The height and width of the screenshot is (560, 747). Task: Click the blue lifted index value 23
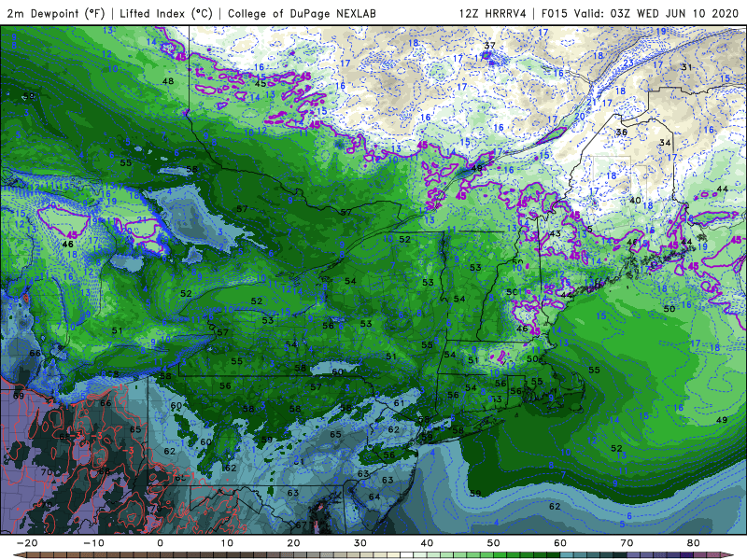(x=628, y=63)
